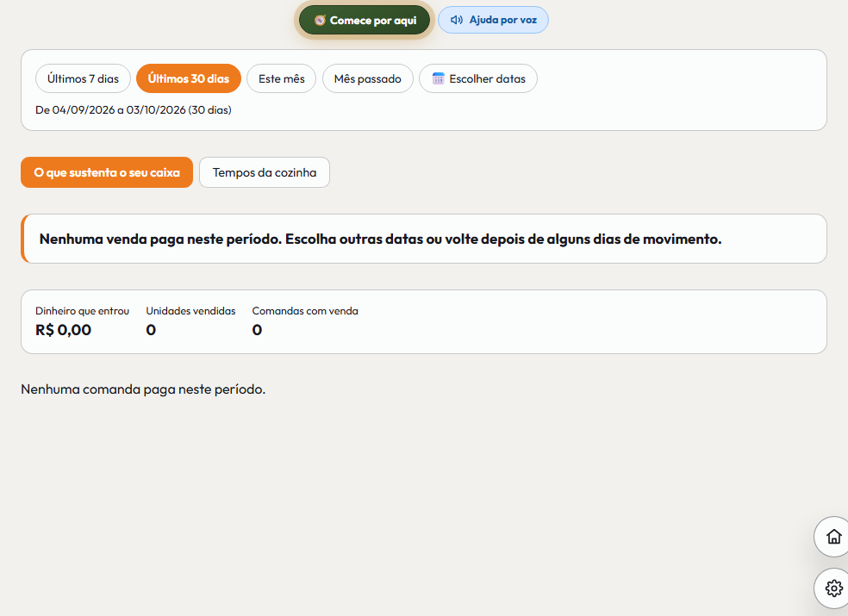Click the R$ 0,00 value
The image size is (848, 616).
point(63,330)
